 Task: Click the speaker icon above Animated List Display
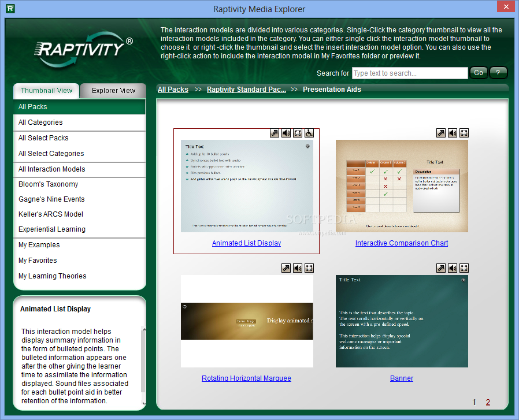pyautogui.click(x=286, y=133)
